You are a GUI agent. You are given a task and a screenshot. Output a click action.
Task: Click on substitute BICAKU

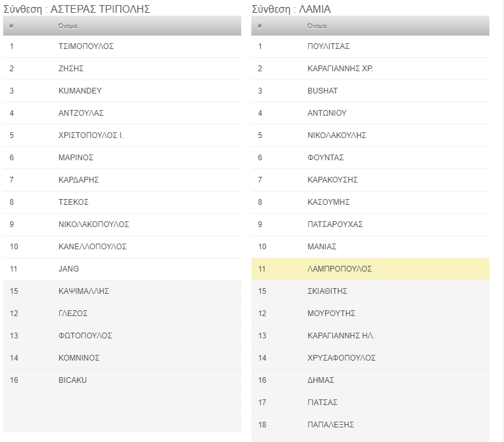click(x=73, y=380)
